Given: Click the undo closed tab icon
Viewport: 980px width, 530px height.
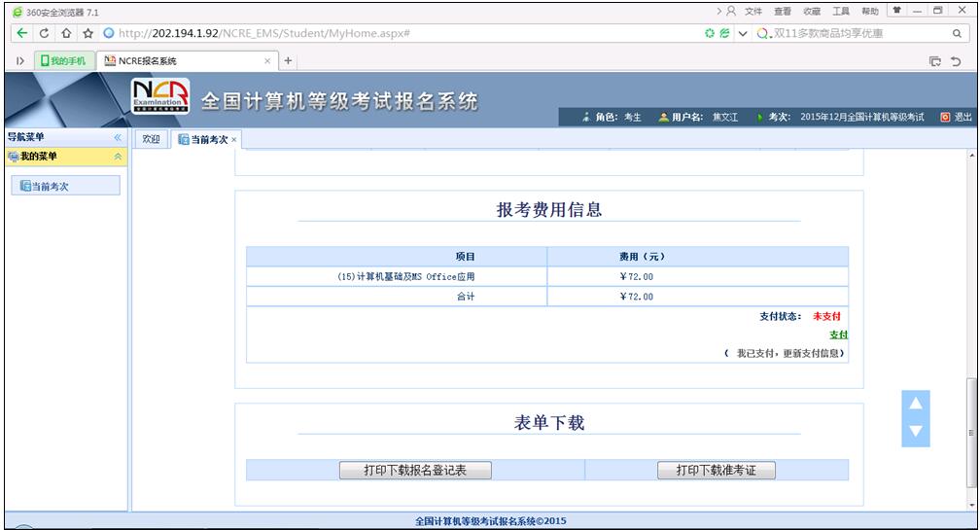Looking at the screenshot, I should tap(955, 61).
